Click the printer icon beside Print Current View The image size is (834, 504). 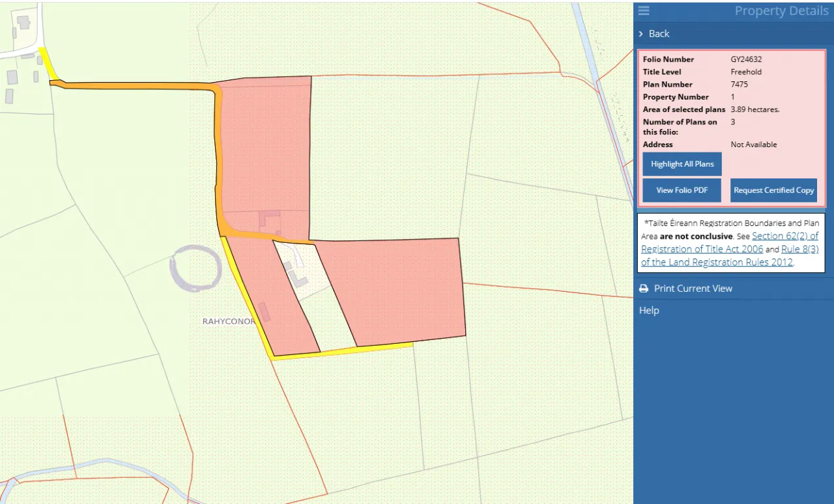tap(644, 288)
